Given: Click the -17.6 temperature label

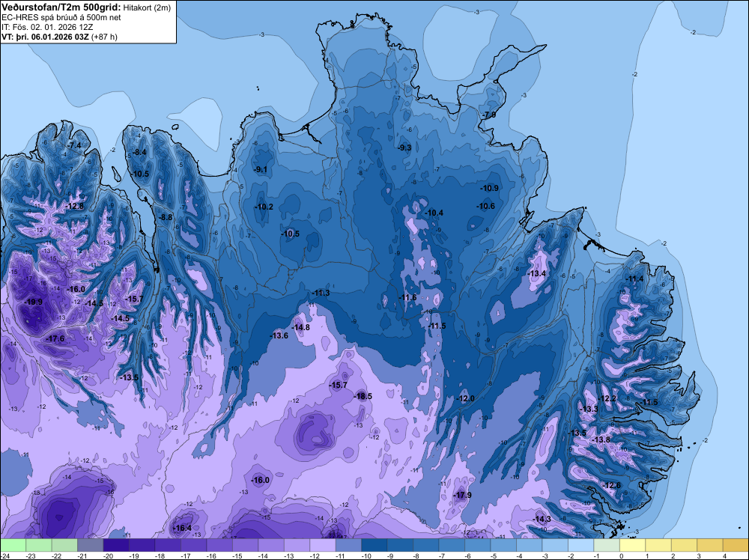Looking at the screenshot, I should (55, 338).
